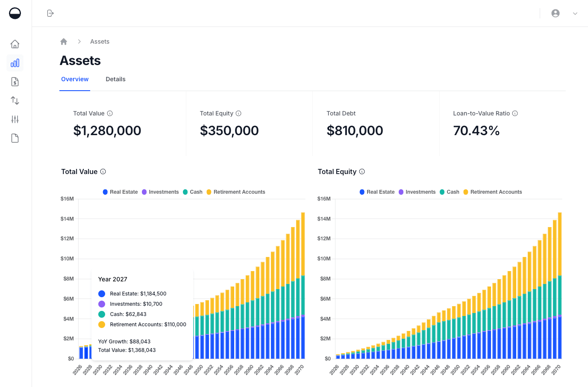Open the up-down arrows transactions sidebar icon
588x387 pixels.
coord(15,100)
